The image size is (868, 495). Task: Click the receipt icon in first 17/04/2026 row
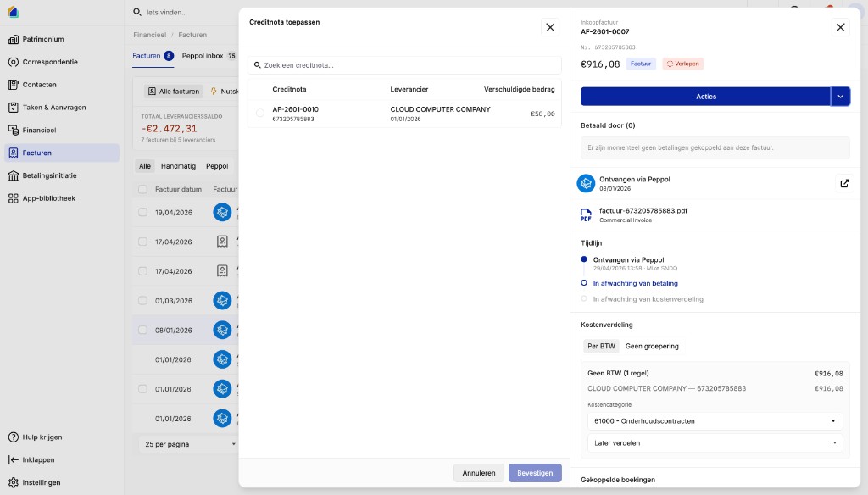pyautogui.click(x=222, y=242)
